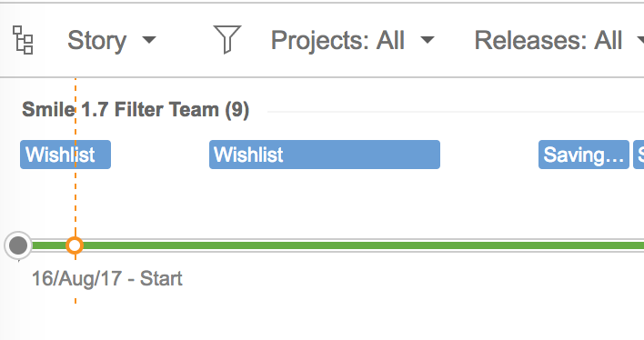
Task: Click the 16/Aug/17 - Start label
Action: [x=106, y=278]
